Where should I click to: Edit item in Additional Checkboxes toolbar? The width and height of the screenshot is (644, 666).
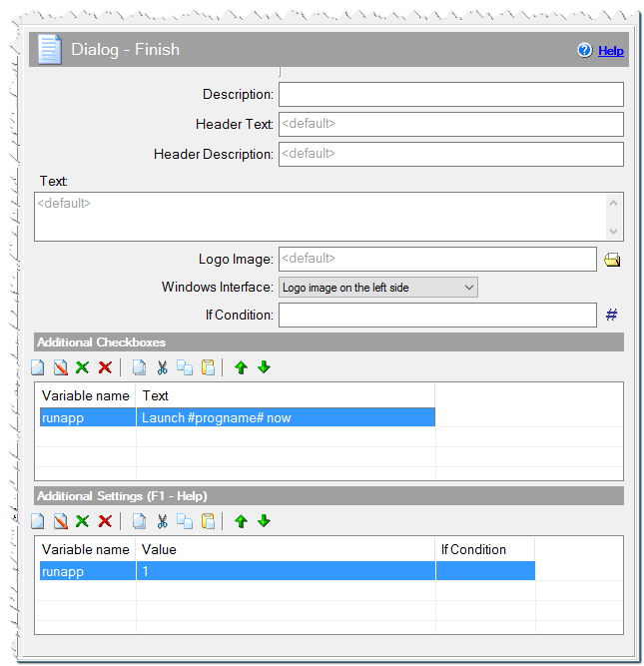(x=61, y=367)
